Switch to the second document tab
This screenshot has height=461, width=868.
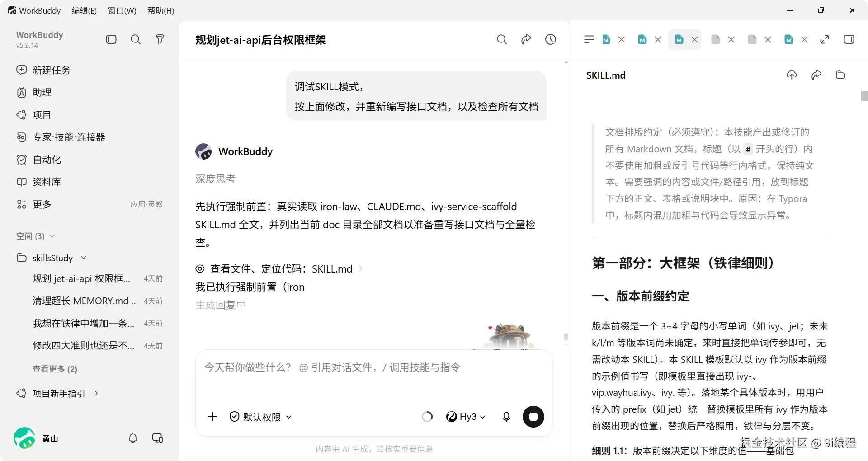(x=642, y=40)
